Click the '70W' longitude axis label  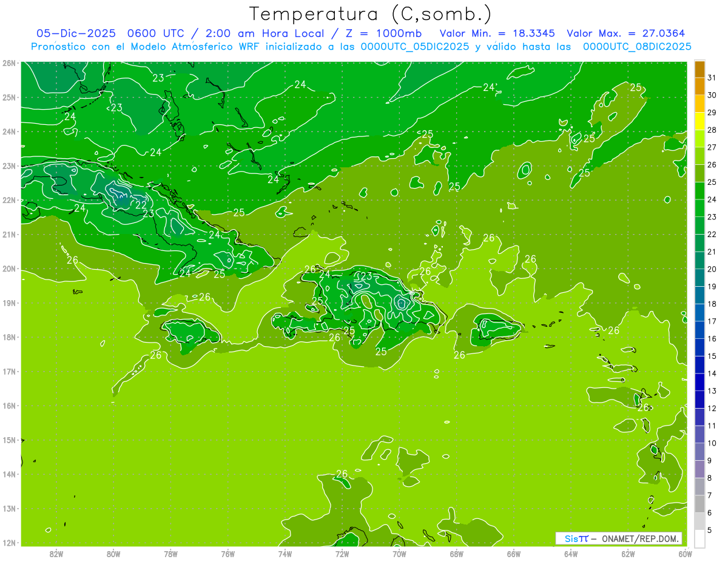pos(399,553)
